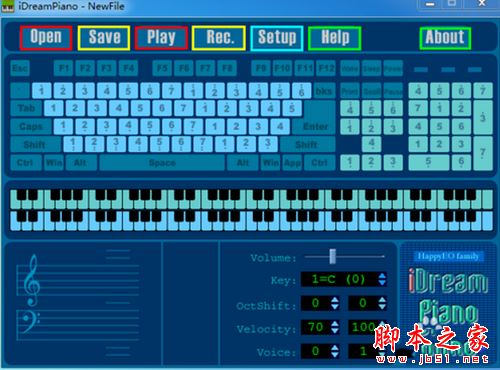Increase the first OctShift value
This screenshot has height=370, width=500.
pyautogui.click(x=335, y=300)
